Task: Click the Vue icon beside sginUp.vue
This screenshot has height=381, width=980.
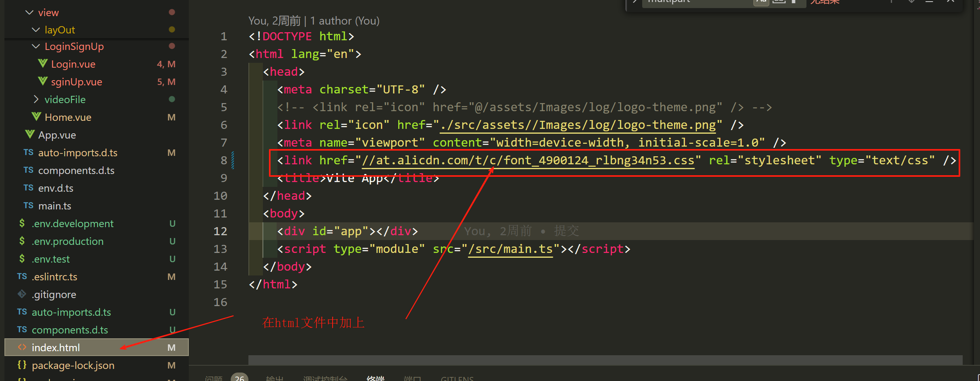Action: [43, 81]
